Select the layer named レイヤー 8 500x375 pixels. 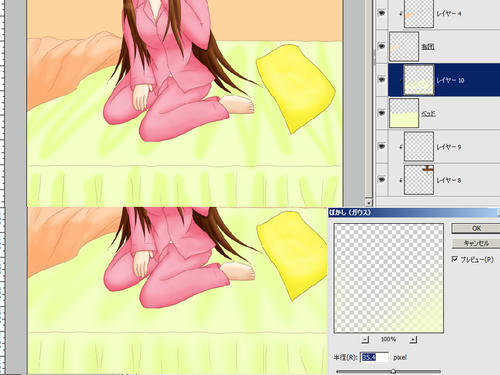(x=449, y=180)
